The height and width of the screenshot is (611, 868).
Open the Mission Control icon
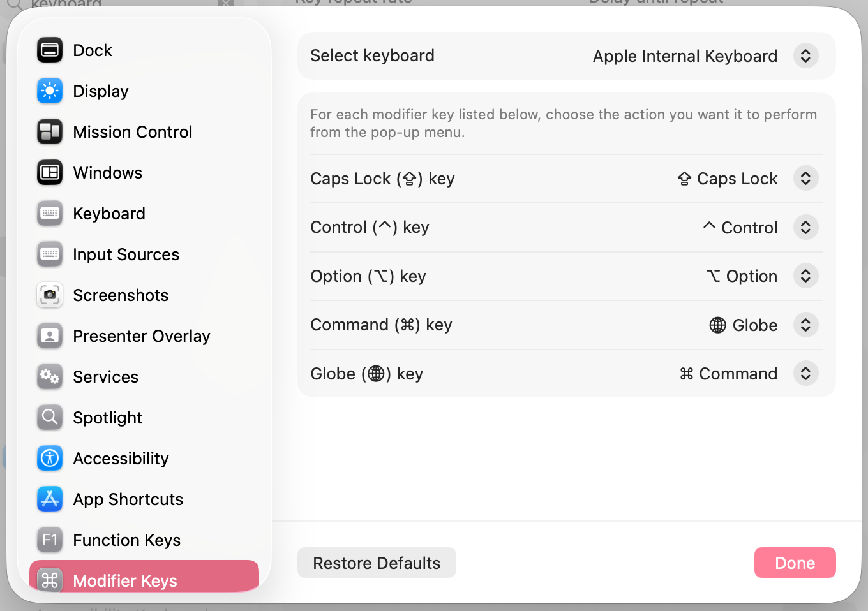50,132
